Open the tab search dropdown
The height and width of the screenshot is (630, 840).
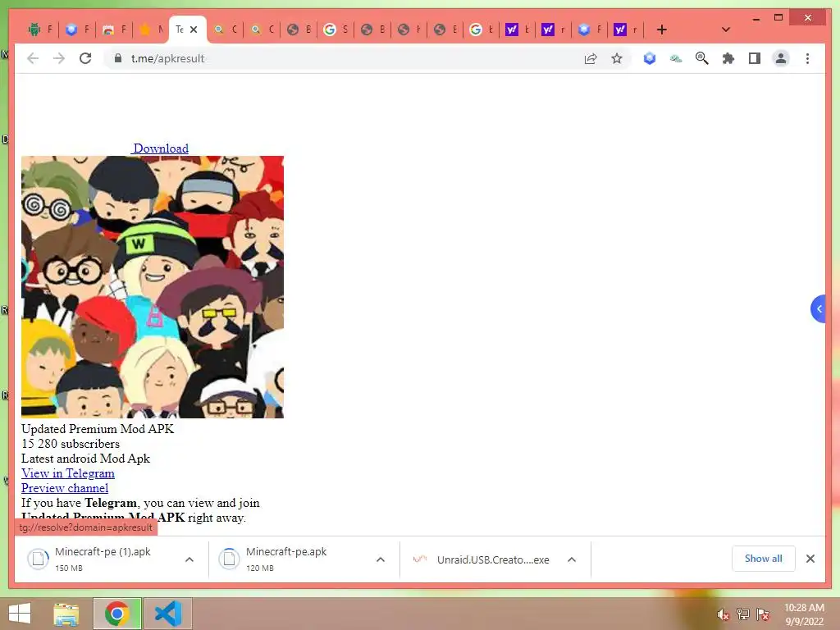click(x=726, y=30)
